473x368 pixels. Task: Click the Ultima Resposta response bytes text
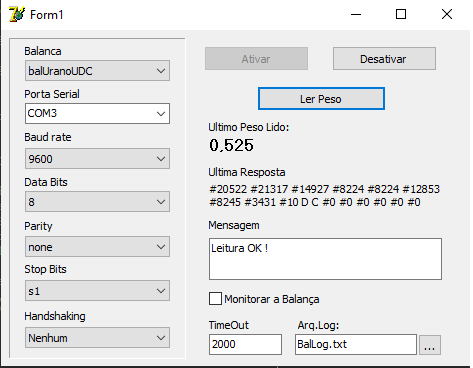click(324, 196)
